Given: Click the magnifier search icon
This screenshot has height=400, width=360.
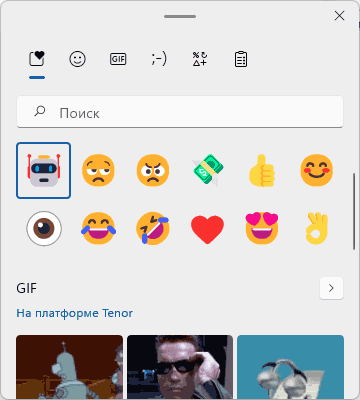Looking at the screenshot, I should pos(40,111).
